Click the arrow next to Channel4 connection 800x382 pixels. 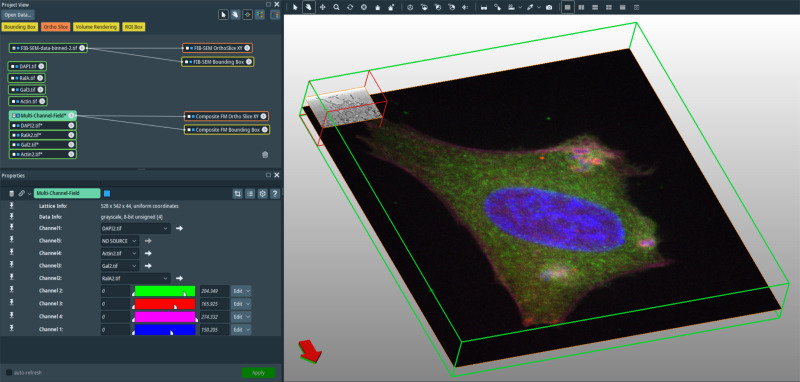point(148,253)
